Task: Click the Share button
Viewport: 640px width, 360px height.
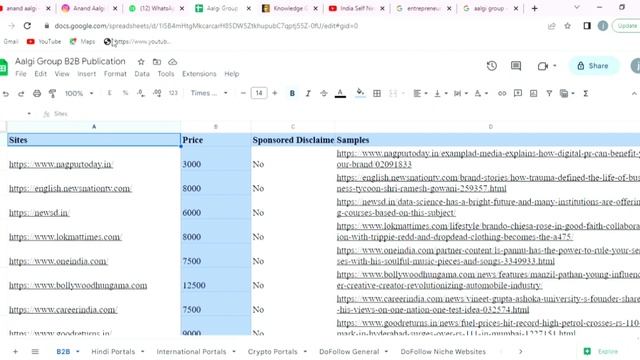Action: coord(593,66)
